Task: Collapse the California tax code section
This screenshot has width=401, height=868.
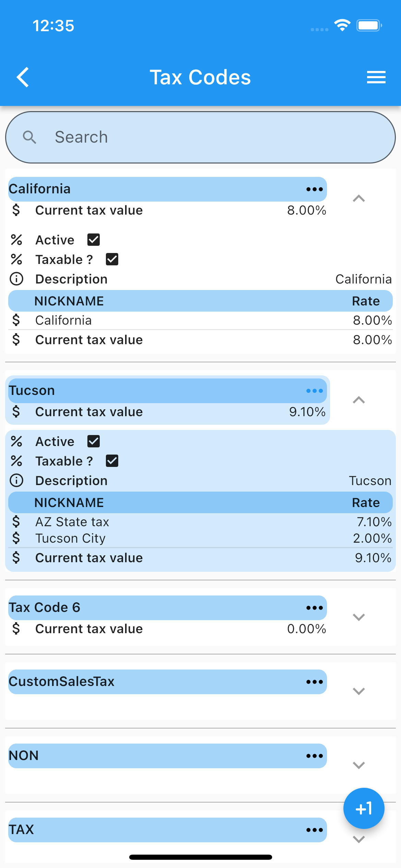Action: [359, 199]
